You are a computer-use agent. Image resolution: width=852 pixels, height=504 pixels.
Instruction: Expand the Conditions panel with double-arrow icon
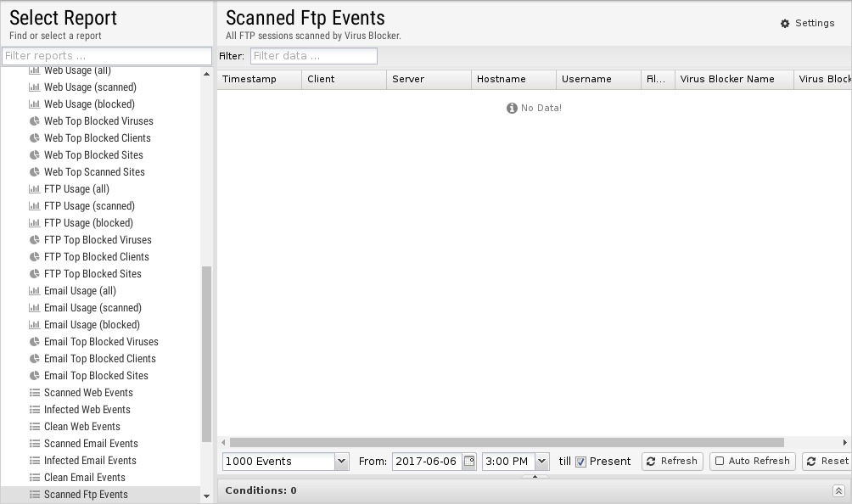[838, 490]
